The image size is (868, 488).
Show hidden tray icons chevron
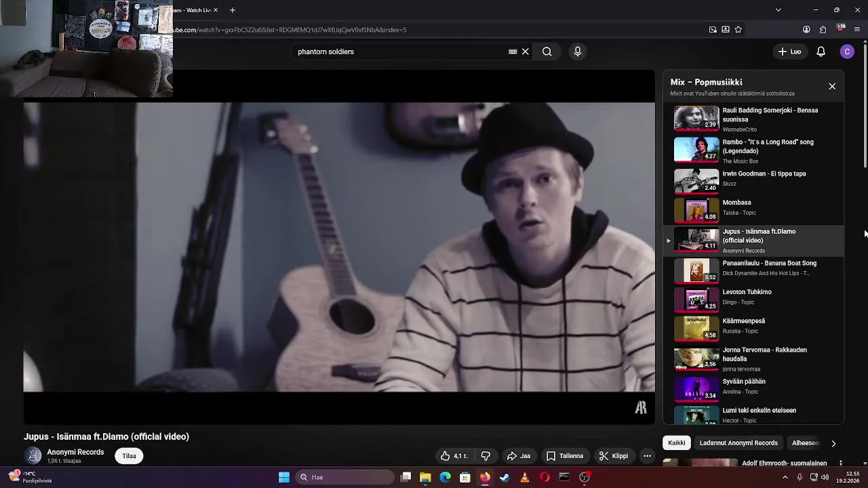785,477
